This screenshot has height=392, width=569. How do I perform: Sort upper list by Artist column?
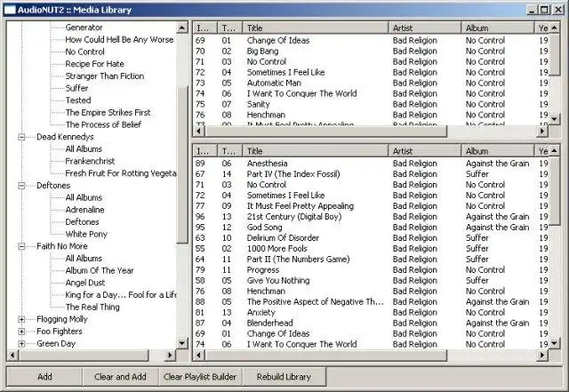coord(425,28)
